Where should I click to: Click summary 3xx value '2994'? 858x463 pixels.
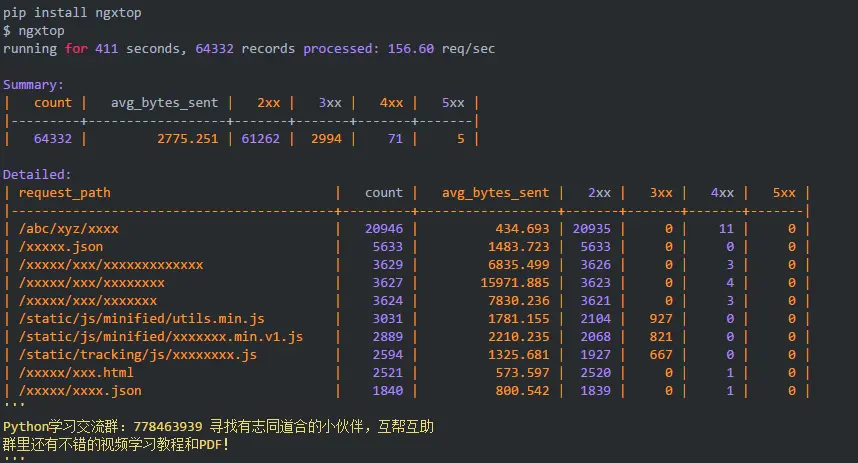327,139
